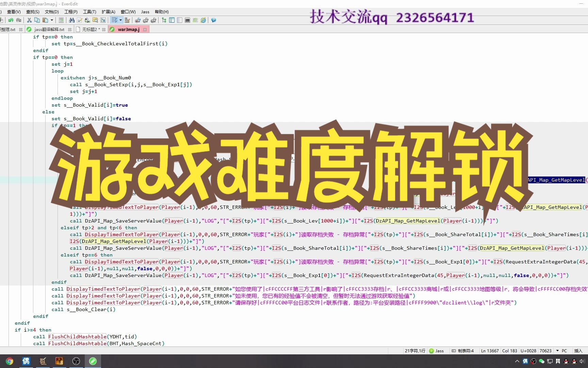
Task: Click the Find binoculars icon
Action: pos(72,20)
